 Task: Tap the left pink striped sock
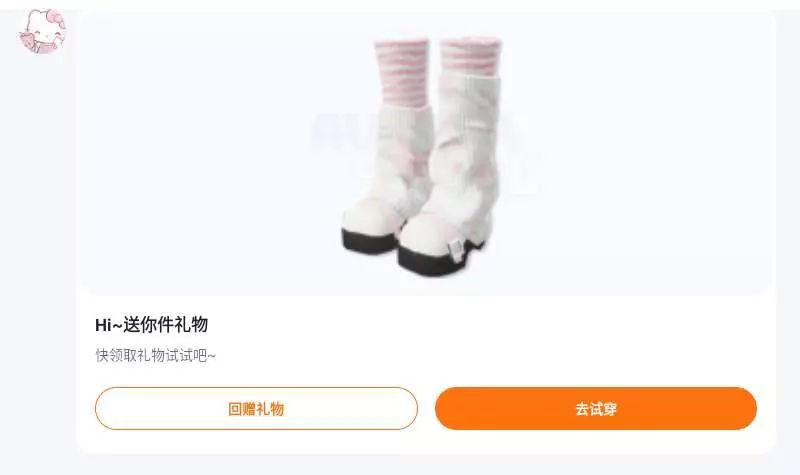[x=402, y=74]
